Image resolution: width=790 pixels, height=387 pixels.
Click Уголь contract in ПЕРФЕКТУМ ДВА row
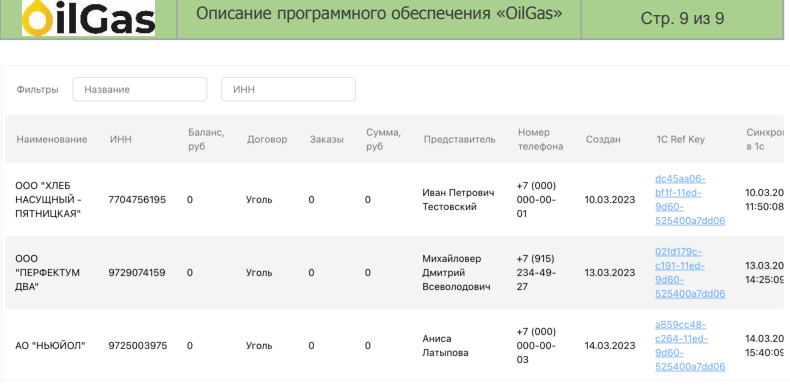click(259, 273)
